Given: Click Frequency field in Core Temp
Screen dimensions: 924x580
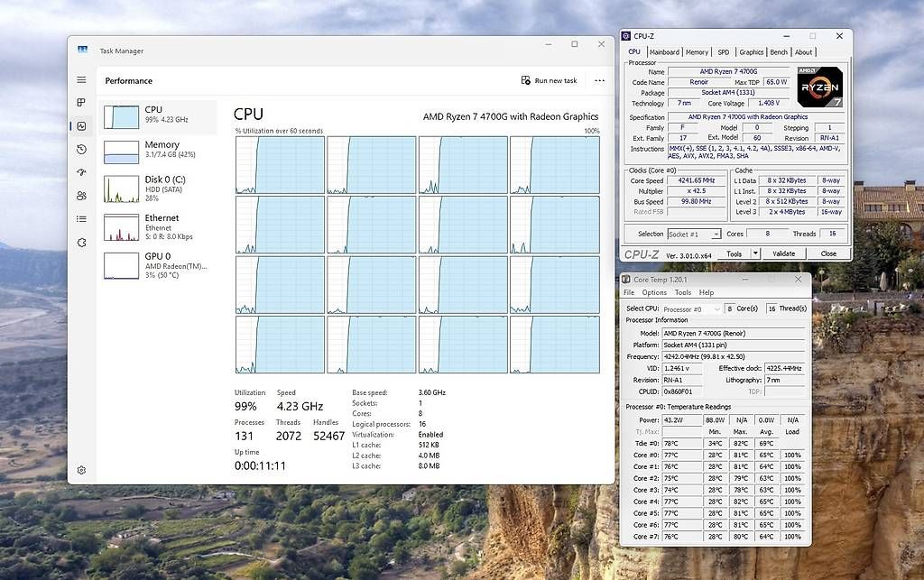Looking at the screenshot, I should [x=733, y=356].
